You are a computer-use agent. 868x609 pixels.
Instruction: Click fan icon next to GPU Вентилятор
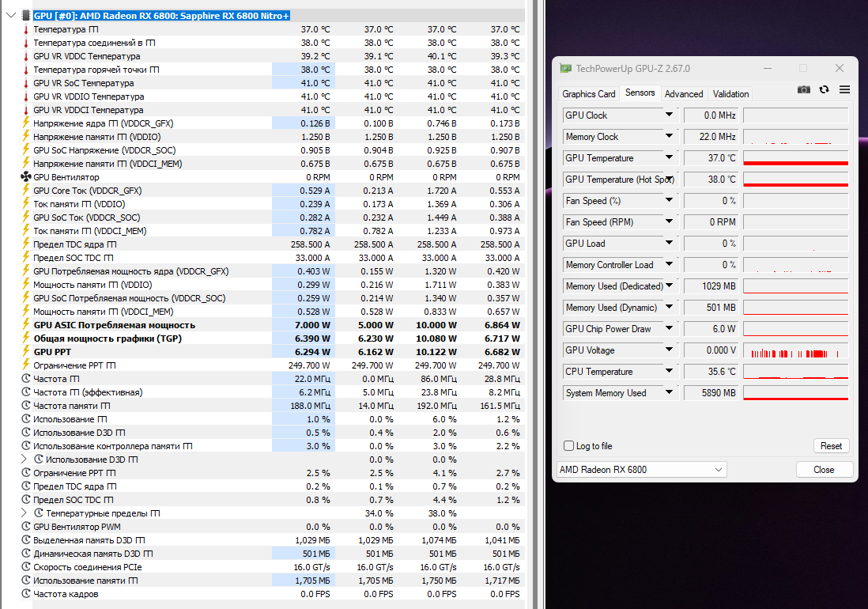click(25, 177)
